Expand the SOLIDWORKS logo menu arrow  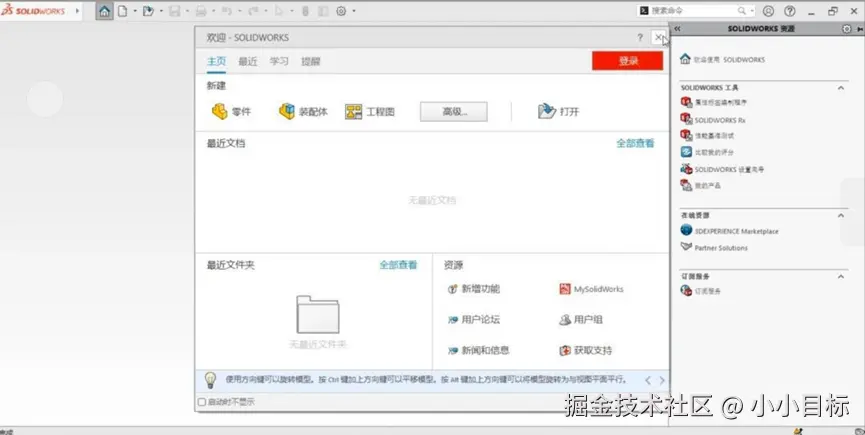[x=77, y=11]
